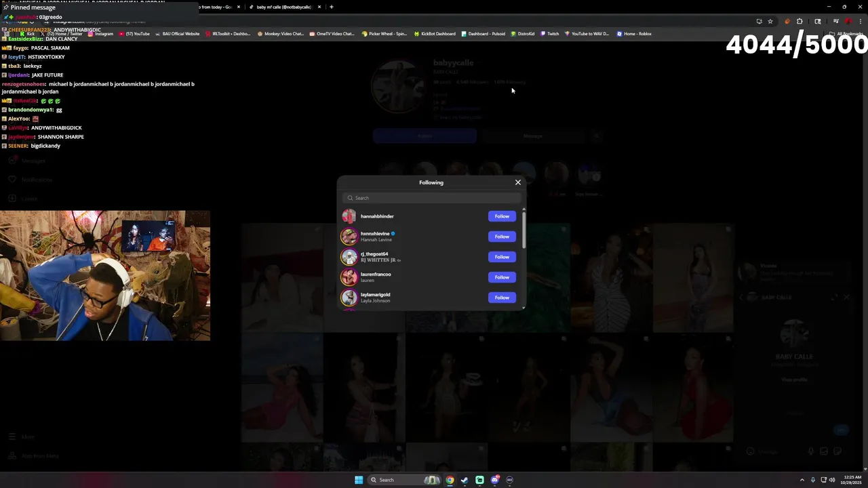
Task: Switch to the 'from today' browser tab
Action: 216,7
